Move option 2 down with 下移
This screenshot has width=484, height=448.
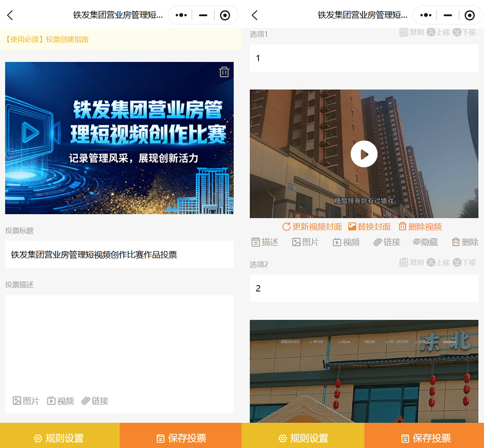(464, 263)
